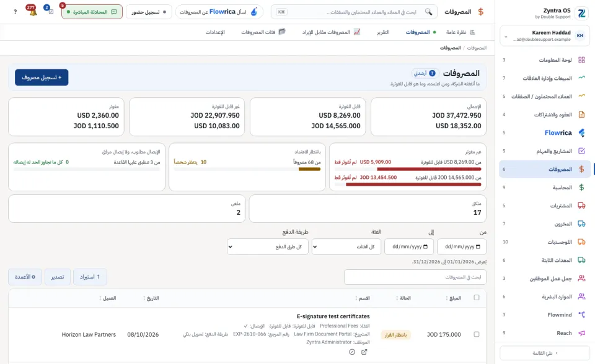595x364 pixels.
Task: Click the أرشدني guide button
Action: coord(425,73)
